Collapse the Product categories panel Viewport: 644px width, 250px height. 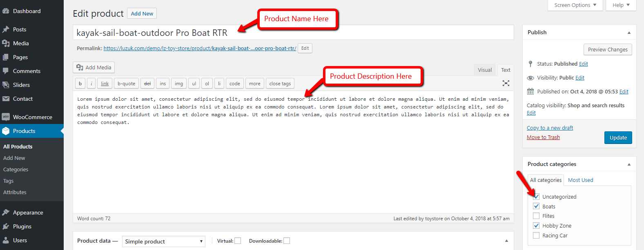tap(629, 164)
